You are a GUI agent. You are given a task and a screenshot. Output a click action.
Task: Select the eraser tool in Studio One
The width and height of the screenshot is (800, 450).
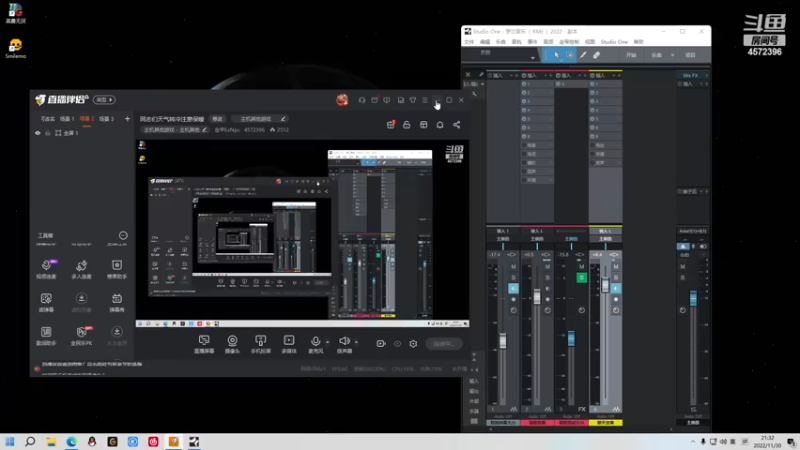pos(596,55)
